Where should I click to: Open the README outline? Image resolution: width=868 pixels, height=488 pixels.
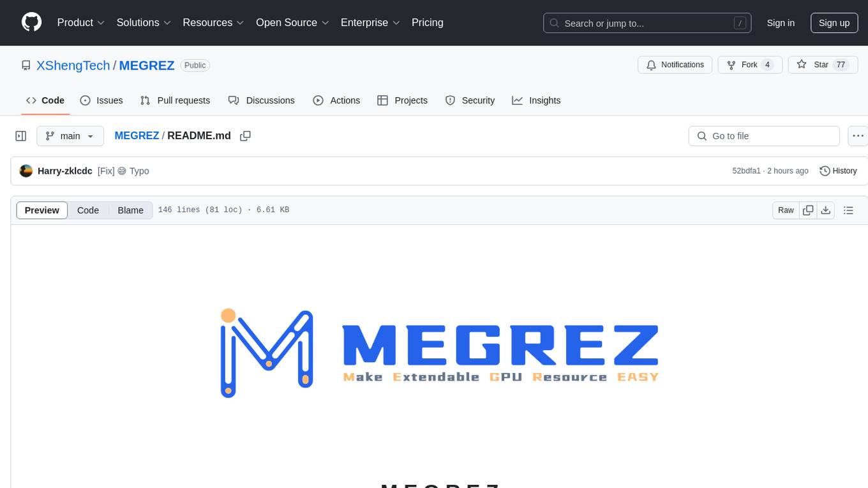click(848, 210)
